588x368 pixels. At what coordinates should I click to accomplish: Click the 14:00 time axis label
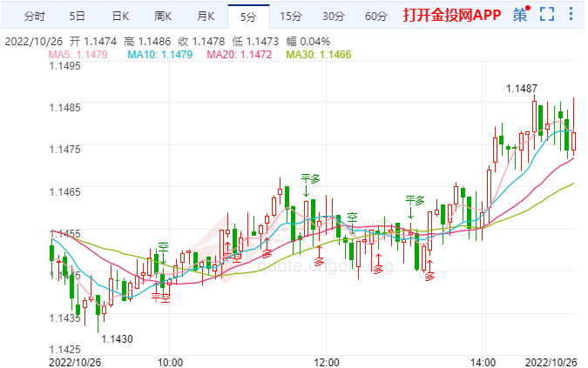483,363
